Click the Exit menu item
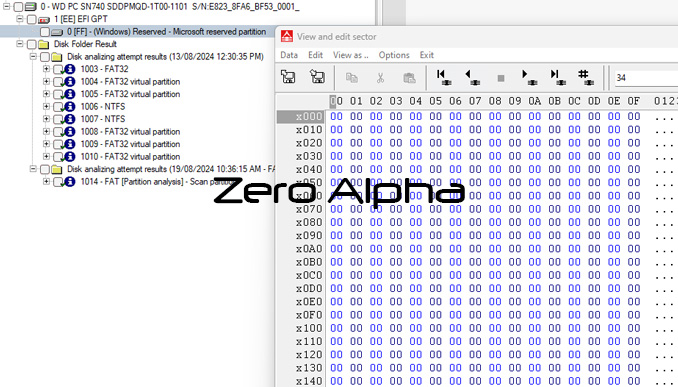 426,55
